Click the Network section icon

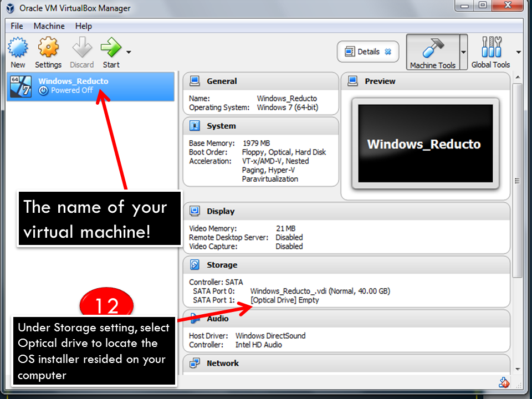194,364
